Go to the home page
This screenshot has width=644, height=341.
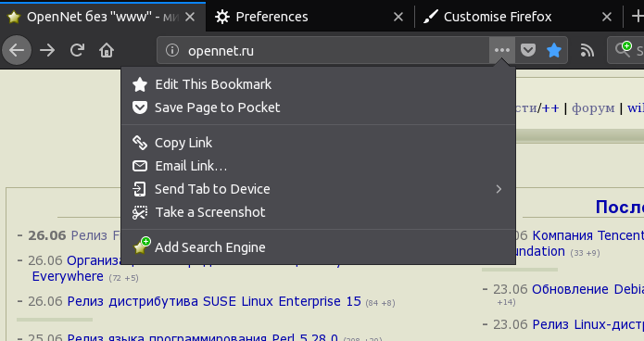[107, 51]
